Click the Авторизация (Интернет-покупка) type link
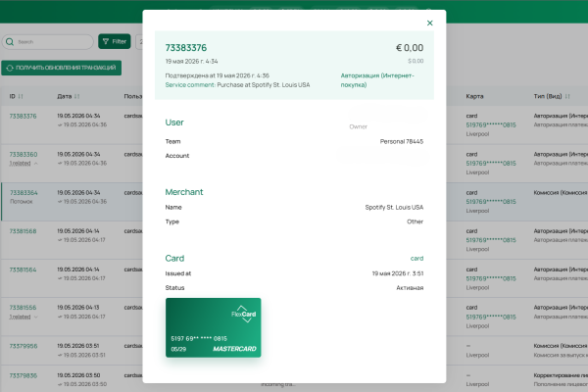This screenshot has width=588, height=392. (377, 80)
